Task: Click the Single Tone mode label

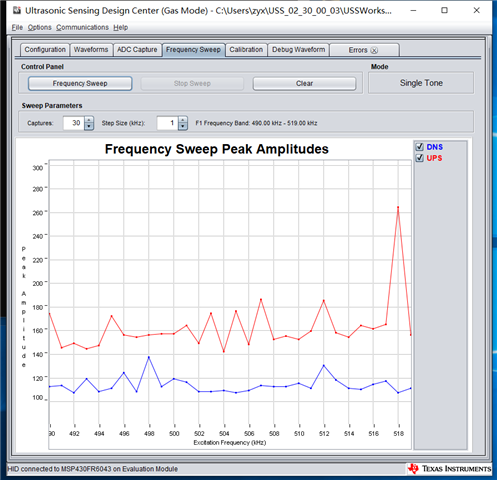Action: point(421,83)
